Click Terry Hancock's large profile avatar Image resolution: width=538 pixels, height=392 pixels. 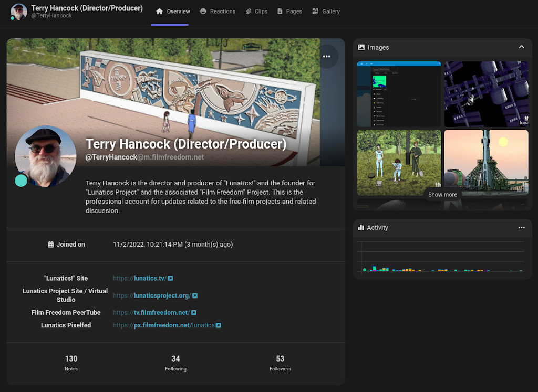click(46, 156)
